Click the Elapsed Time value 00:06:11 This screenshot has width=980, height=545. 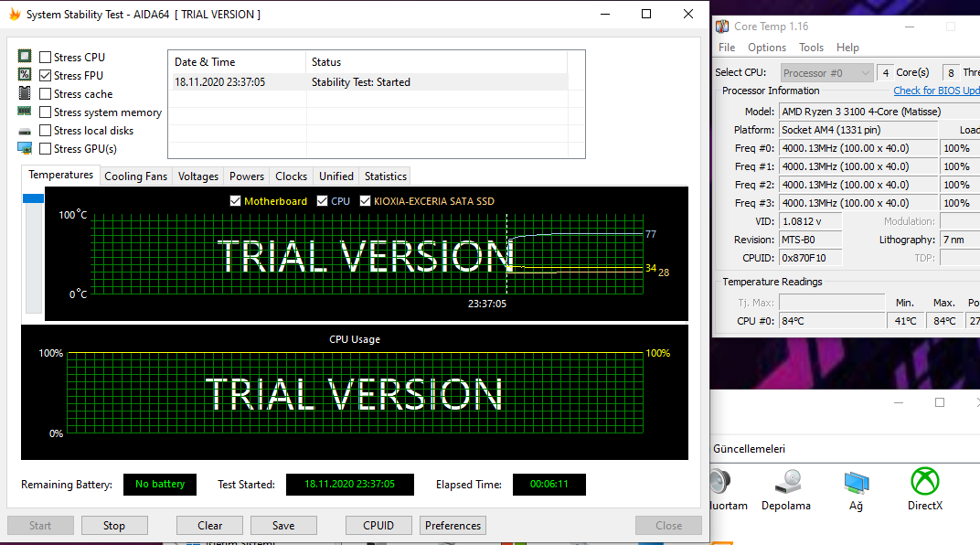tap(549, 485)
